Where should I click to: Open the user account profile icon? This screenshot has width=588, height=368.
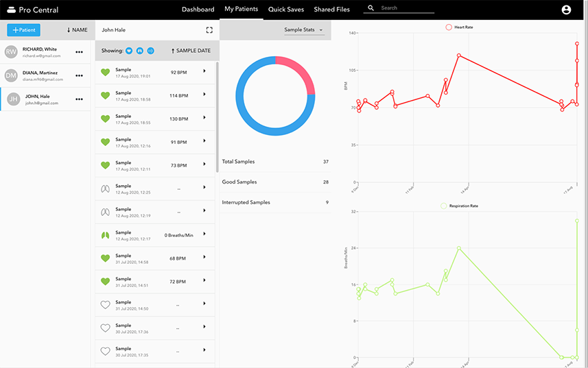(566, 10)
